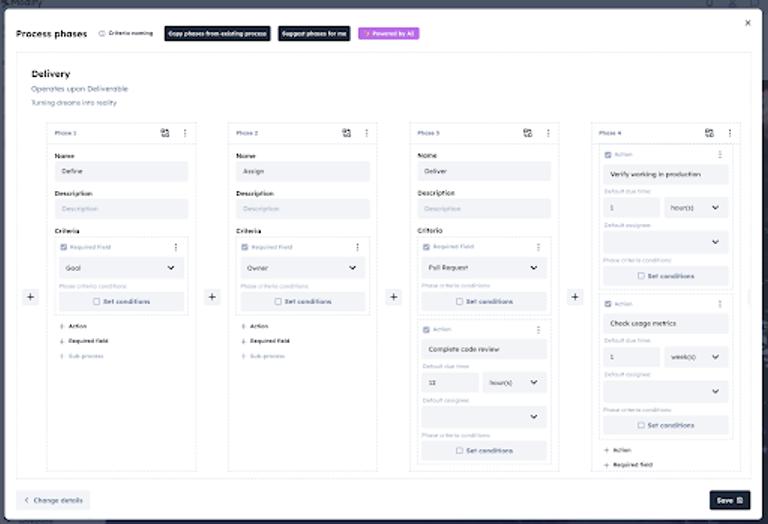Toggle Required field checkbox above Owner

point(244,247)
